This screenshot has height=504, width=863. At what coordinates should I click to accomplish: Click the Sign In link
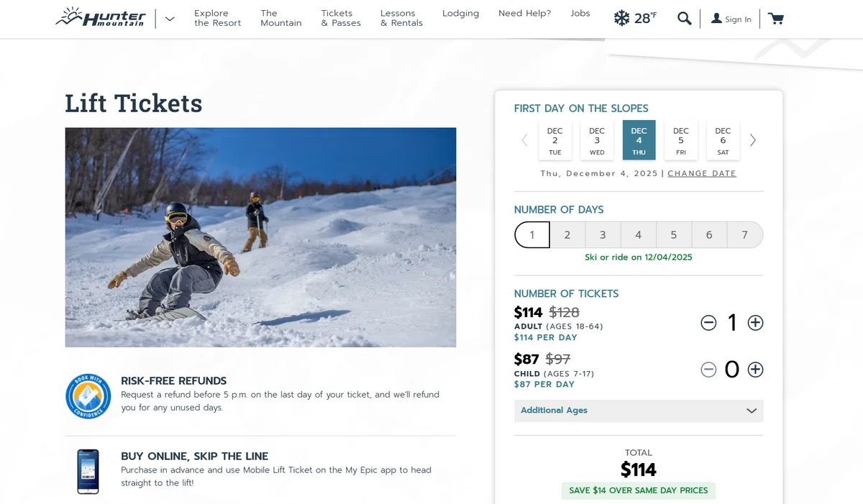coord(731,19)
